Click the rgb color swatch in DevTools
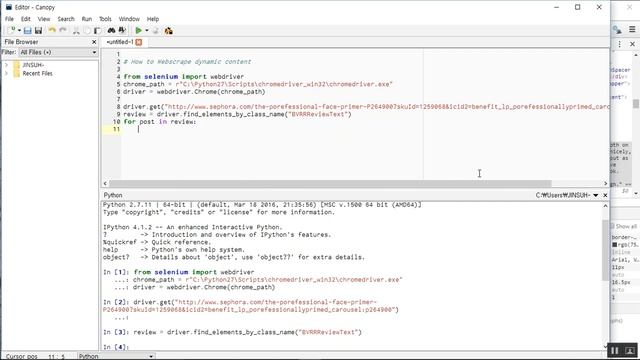The image size is (640, 360). (614, 245)
